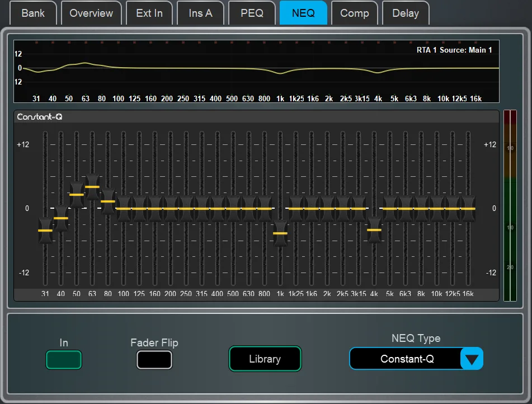Click the 6k3 band fader
This screenshot has height=404, width=532.
406,209
